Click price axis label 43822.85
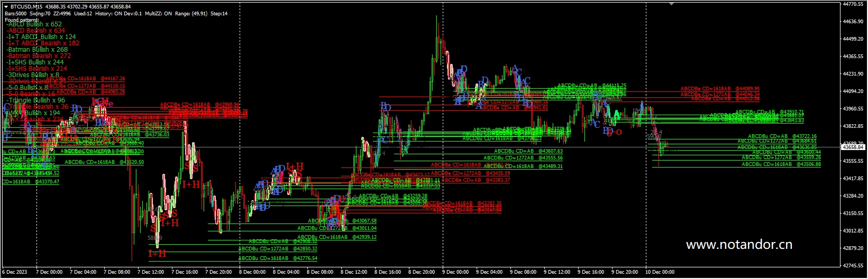The image size is (868, 279). click(853, 126)
